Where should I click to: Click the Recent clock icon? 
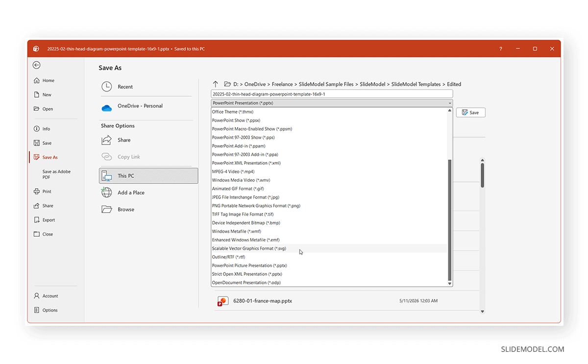(106, 87)
